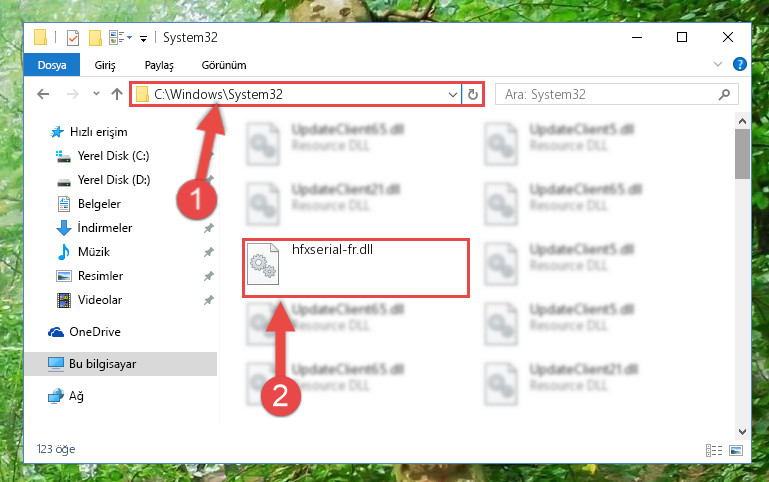Click the Ara: System32 search field
Image resolution: width=769 pixels, height=482 pixels.
tap(616, 94)
